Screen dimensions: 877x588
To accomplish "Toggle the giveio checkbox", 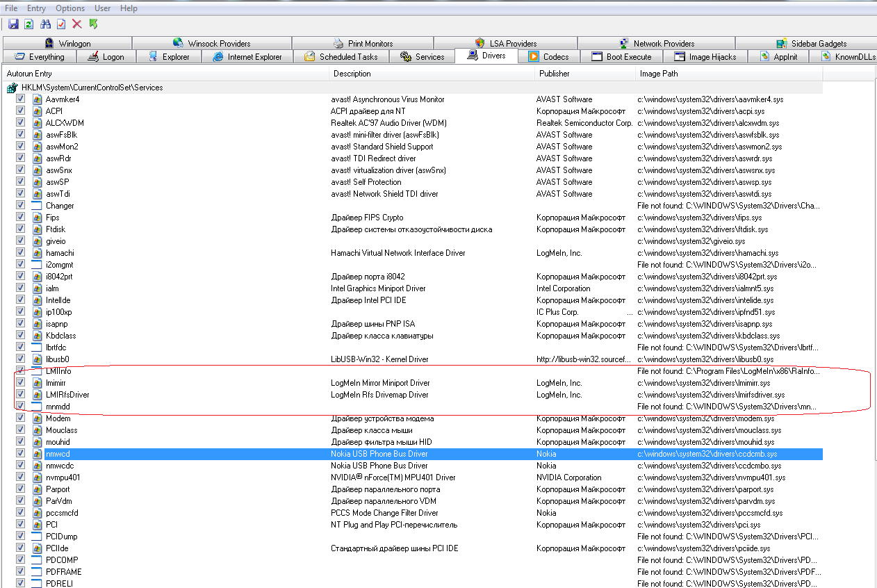I will 21,241.
